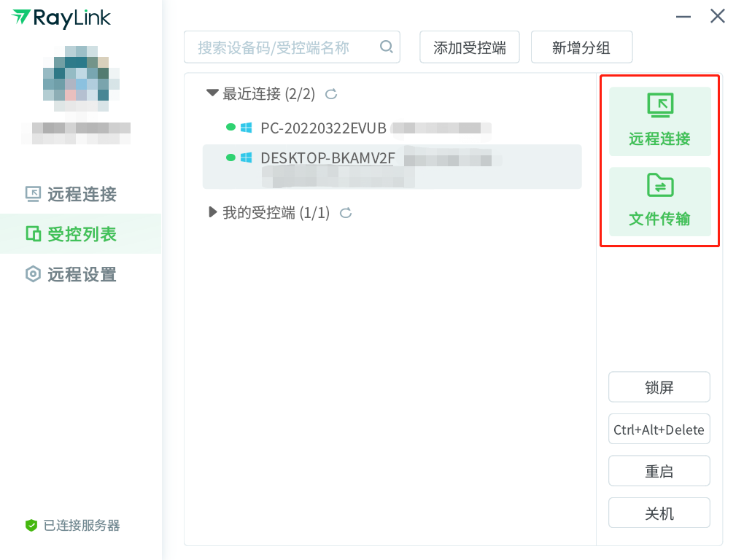Click the remote connection monitor icon
Image resolution: width=744 pixels, height=560 pixels.
tap(660, 106)
